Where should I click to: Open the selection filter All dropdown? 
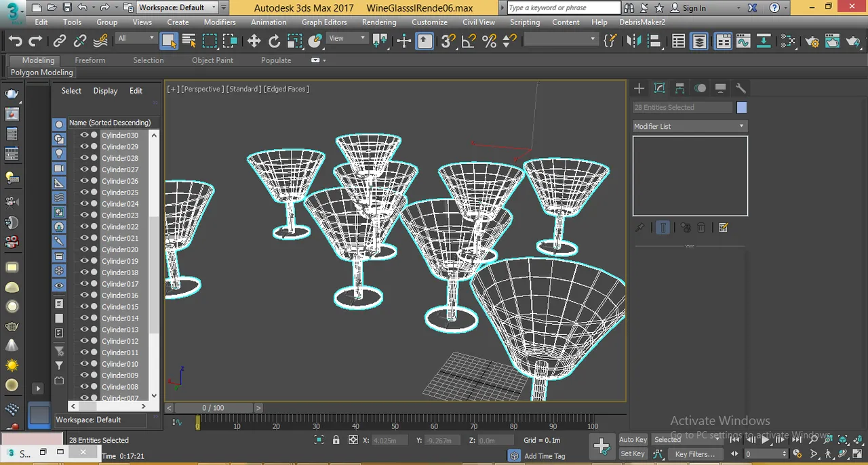136,39
